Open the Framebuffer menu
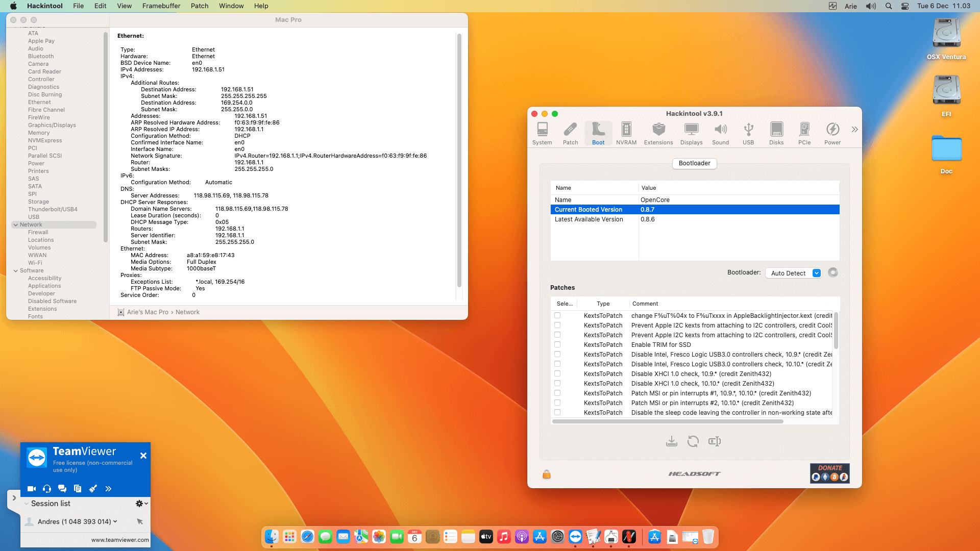 (x=161, y=6)
